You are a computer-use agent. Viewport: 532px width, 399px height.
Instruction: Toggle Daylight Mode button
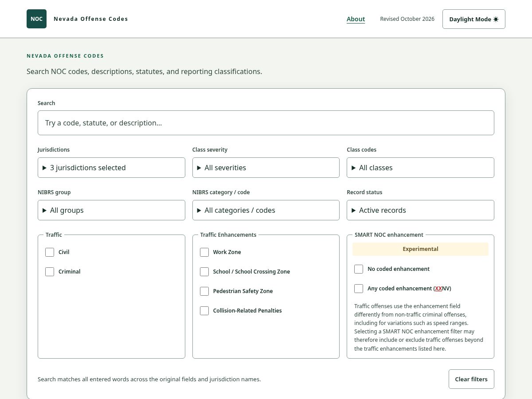click(473, 19)
